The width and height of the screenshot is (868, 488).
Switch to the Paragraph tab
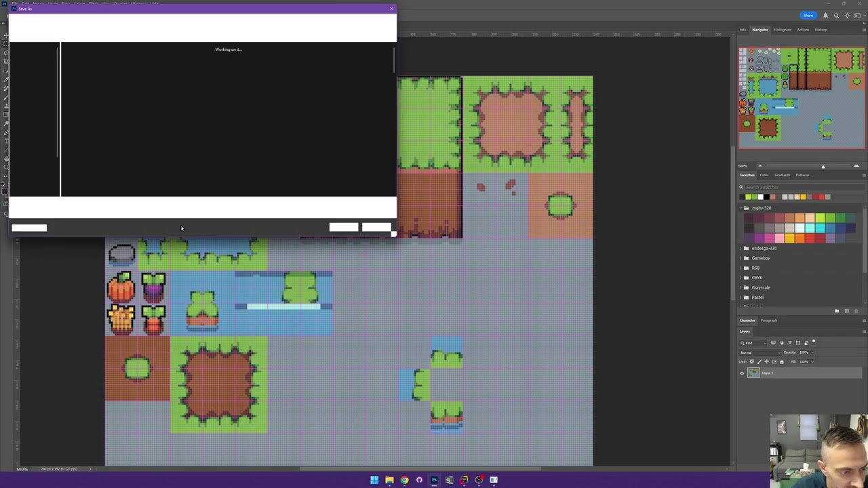tap(769, 321)
